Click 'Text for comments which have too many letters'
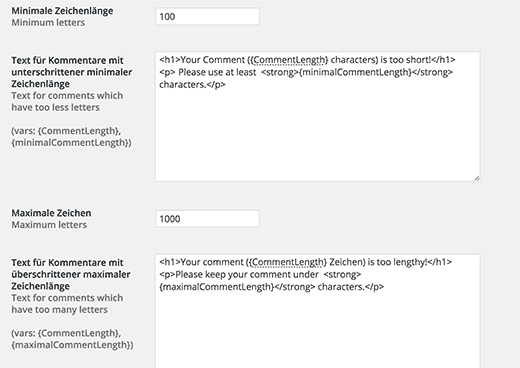The height and width of the screenshot is (368, 520). 67,304
